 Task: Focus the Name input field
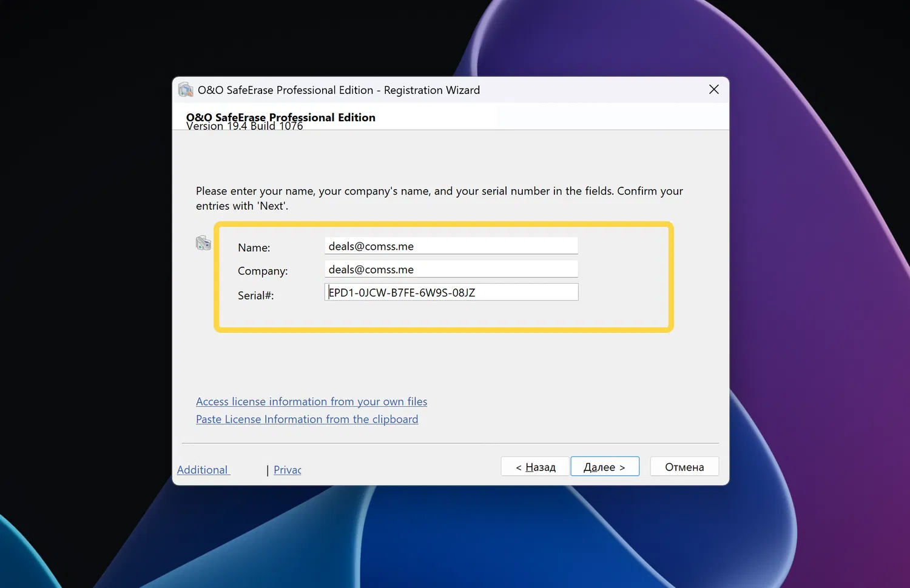[451, 246]
